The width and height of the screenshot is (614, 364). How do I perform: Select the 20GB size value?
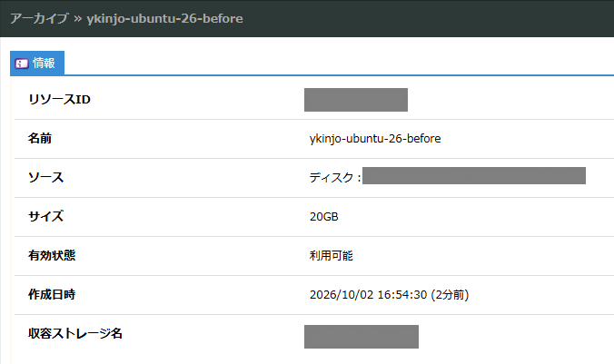coord(324,216)
